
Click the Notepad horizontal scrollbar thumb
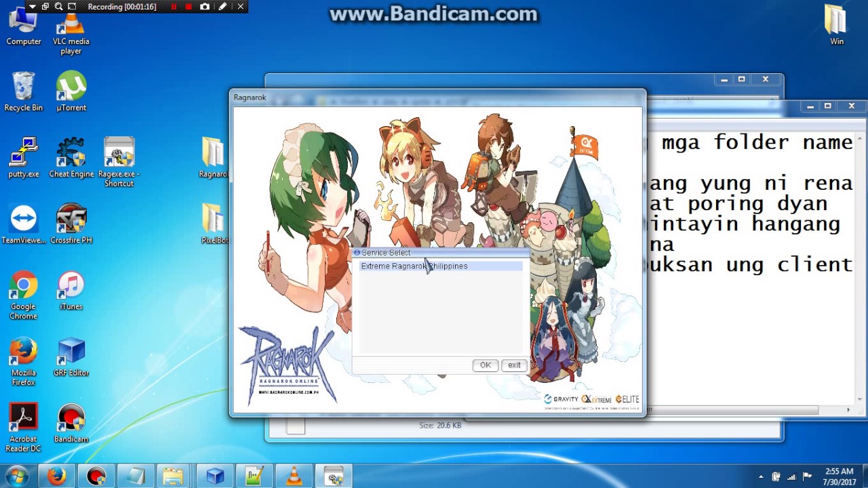733,410
